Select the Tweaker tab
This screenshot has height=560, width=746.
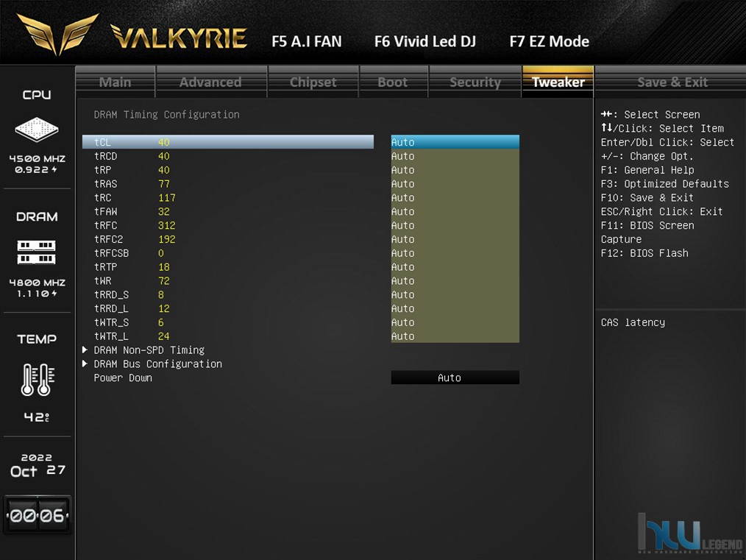pyautogui.click(x=558, y=82)
